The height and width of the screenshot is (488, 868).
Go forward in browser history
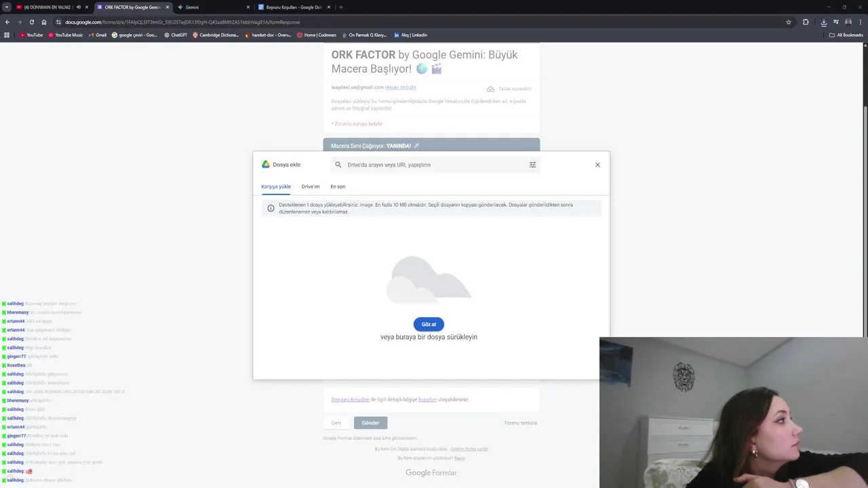pos(20,22)
